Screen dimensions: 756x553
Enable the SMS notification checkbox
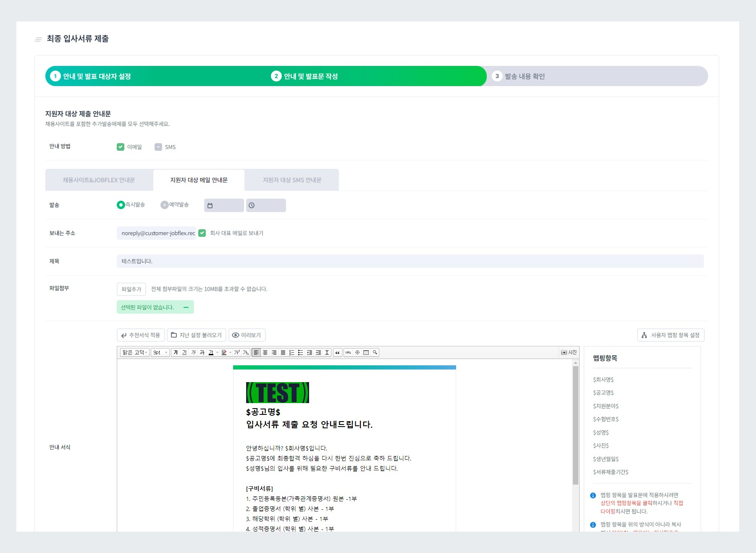(x=158, y=147)
